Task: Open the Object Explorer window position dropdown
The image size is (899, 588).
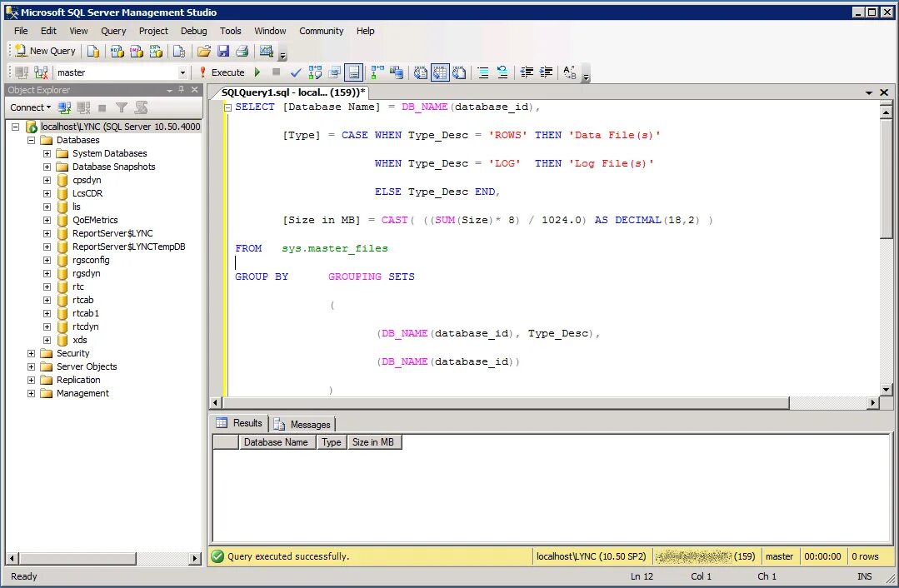Action: pos(169,90)
